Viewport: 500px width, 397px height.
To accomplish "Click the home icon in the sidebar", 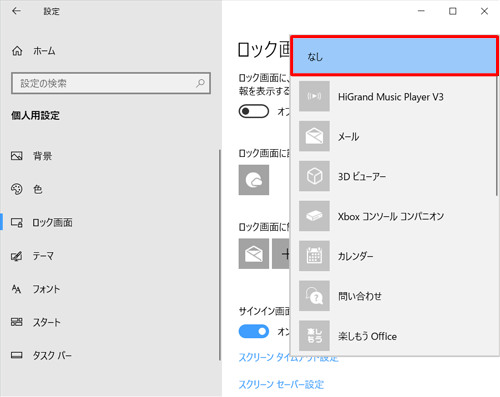I will coord(17,51).
